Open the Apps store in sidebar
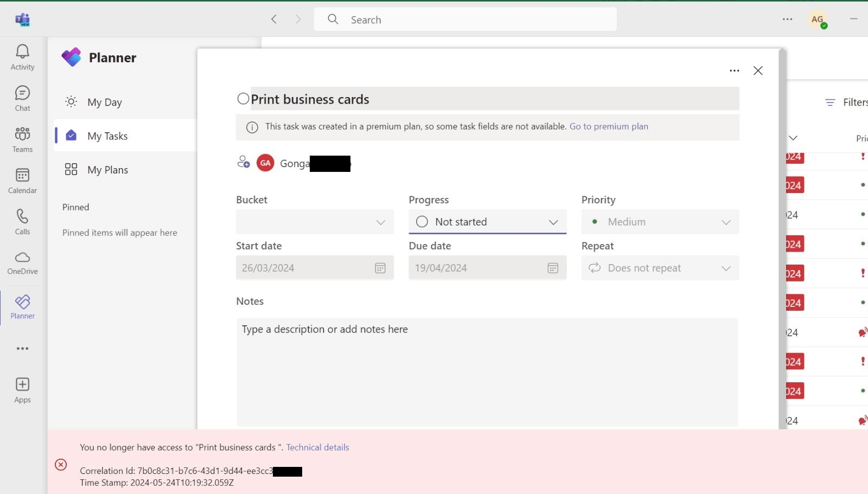The image size is (868, 494). [x=22, y=390]
